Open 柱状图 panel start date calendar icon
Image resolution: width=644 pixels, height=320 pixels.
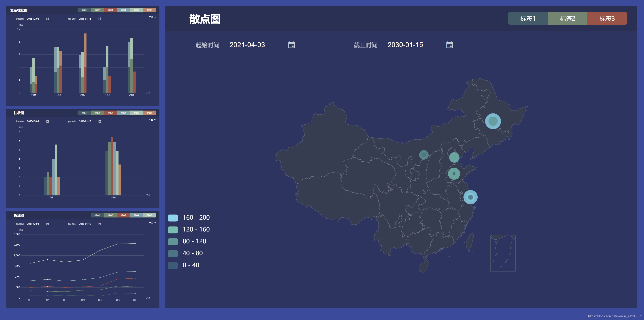click(x=47, y=121)
